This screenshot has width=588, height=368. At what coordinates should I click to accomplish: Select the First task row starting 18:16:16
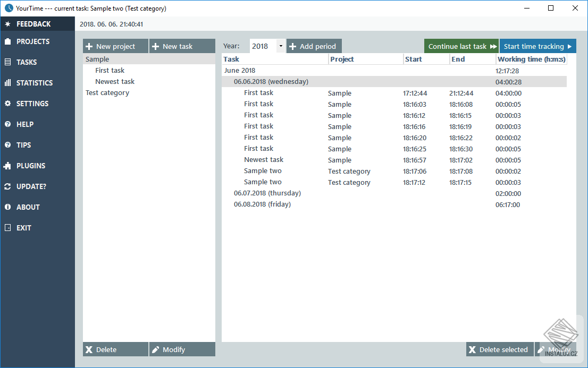(394, 126)
